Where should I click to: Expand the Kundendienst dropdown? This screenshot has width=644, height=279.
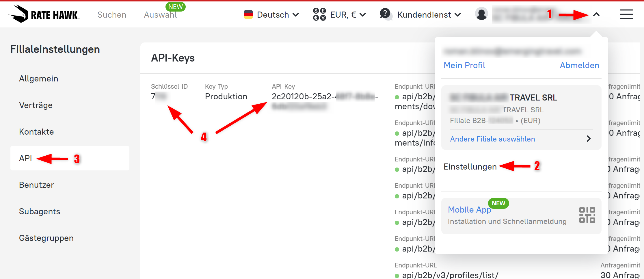coord(429,15)
